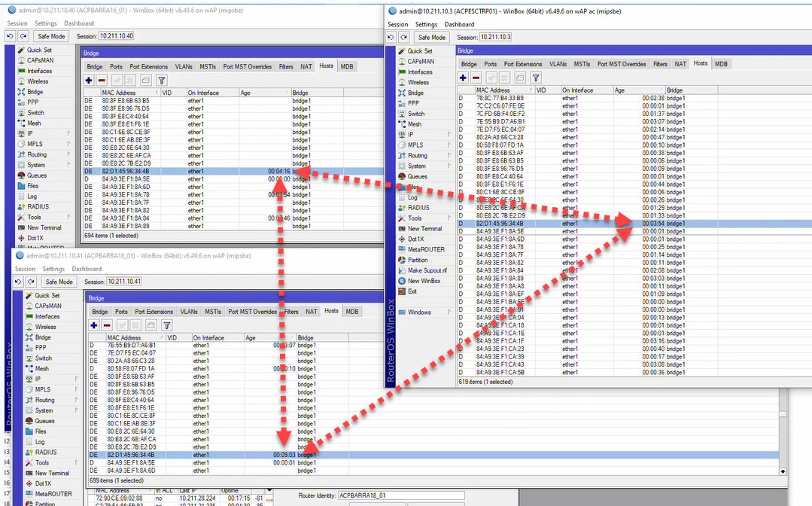Expand IP submenu arrow in ACPBARRA16_01 sidebar
The height and width of the screenshot is (506, 812).
coord(69,133)
